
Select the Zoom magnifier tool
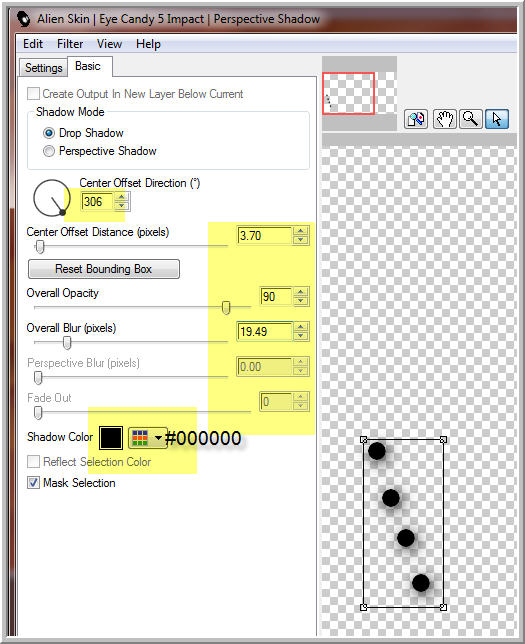(x=470, y=120)
